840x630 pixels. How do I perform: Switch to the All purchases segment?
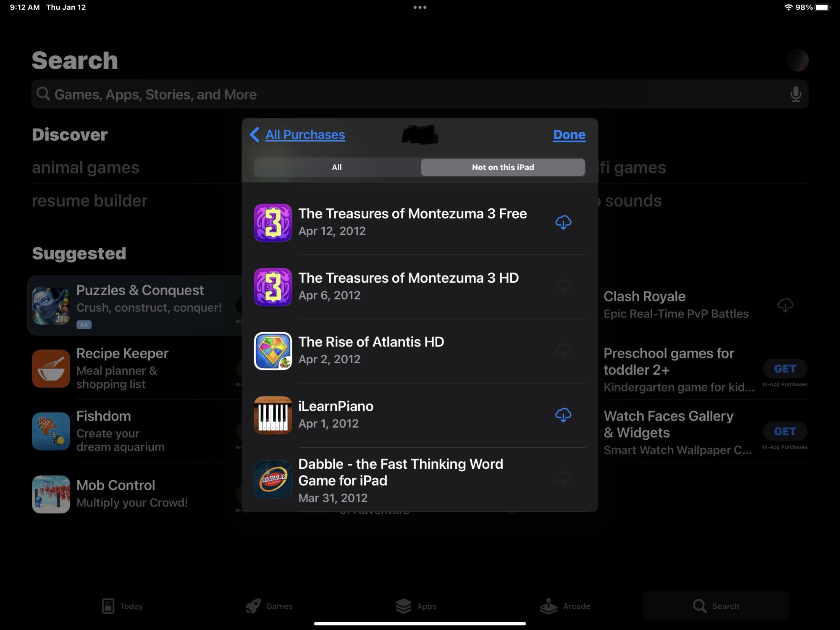[337, 167]
